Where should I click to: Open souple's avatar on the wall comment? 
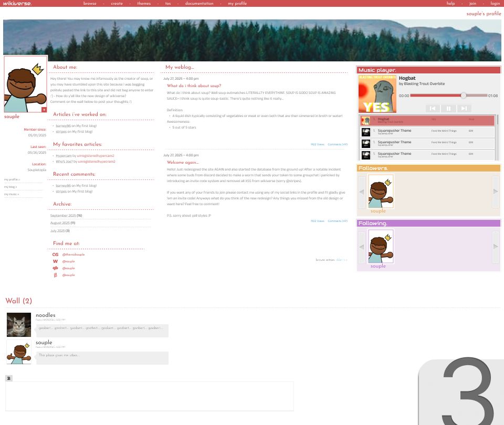[19, 352]
